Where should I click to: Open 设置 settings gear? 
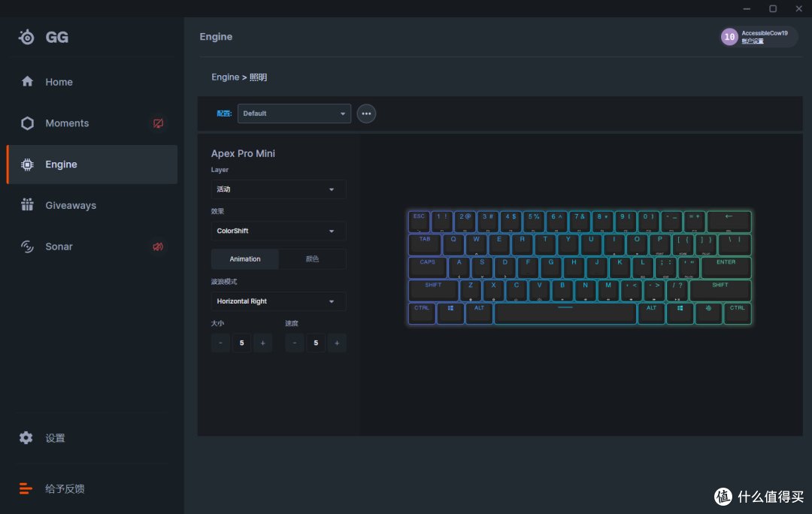tap(26, 438)
